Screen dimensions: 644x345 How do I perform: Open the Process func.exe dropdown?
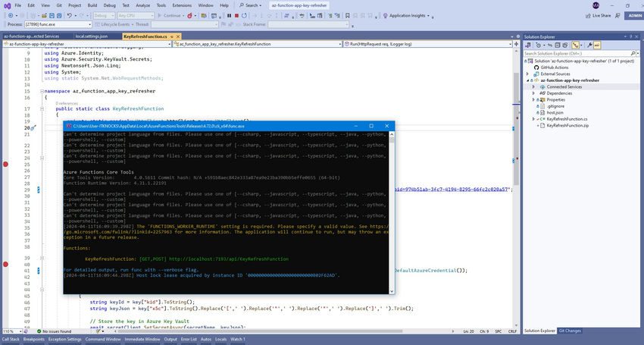58,25
